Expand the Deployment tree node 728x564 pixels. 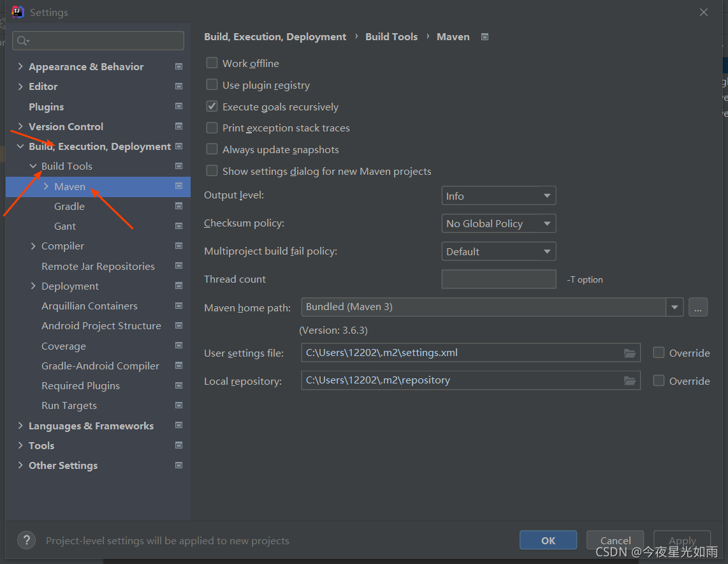point(33,286)
